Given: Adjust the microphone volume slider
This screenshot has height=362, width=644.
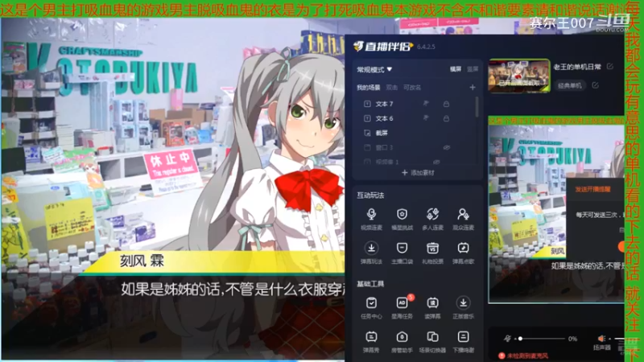Looking at the screenshot, I should coord(540,339).
